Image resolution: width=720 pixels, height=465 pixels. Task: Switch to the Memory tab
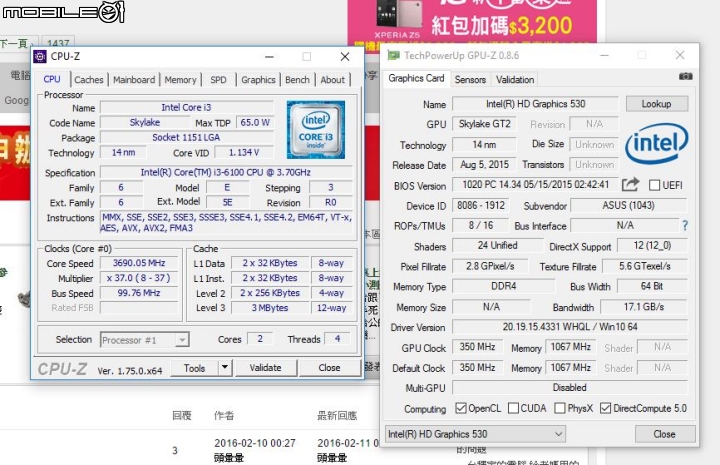180,80
